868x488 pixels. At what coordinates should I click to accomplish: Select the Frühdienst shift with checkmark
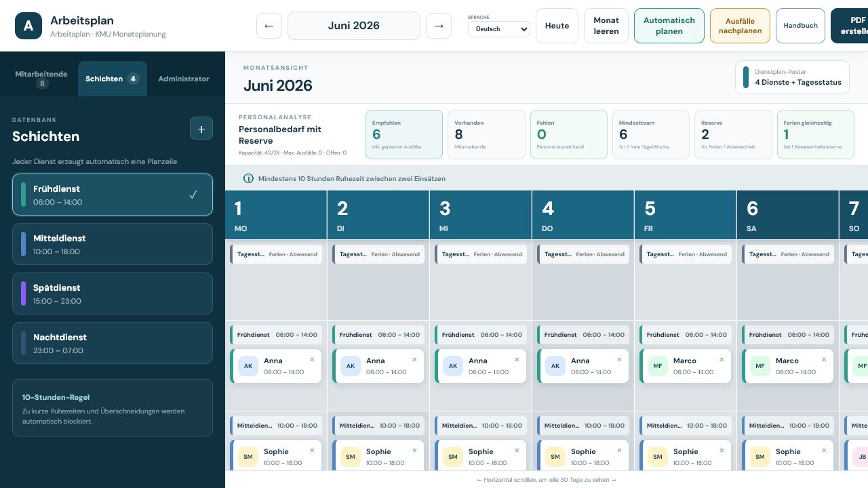pyautogui.click(x=113, y=195)
